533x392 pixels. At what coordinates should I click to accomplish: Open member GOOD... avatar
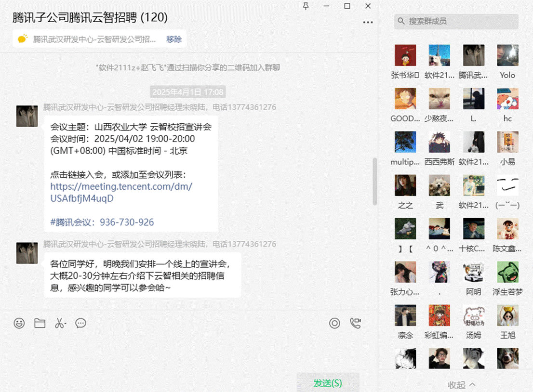(405, 99)
